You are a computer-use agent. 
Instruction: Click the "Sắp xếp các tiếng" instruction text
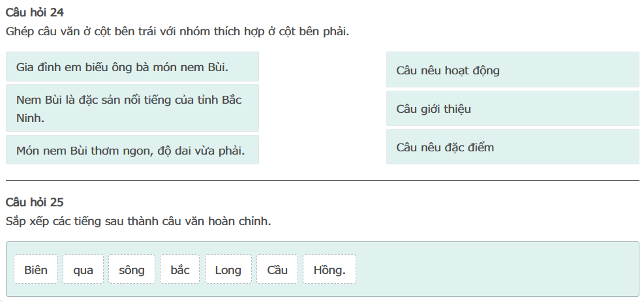pyautogui.click(x=138, y=221)
